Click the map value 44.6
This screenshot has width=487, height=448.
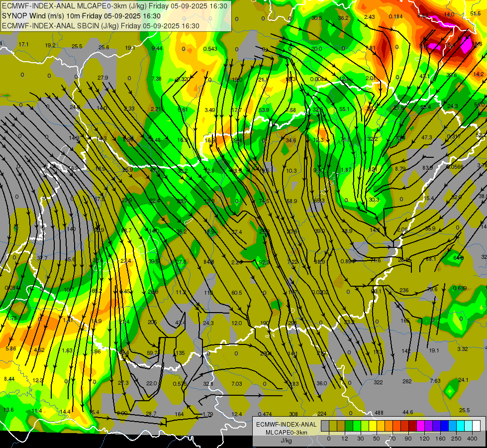pyautogui.click(x=407, y=412)
